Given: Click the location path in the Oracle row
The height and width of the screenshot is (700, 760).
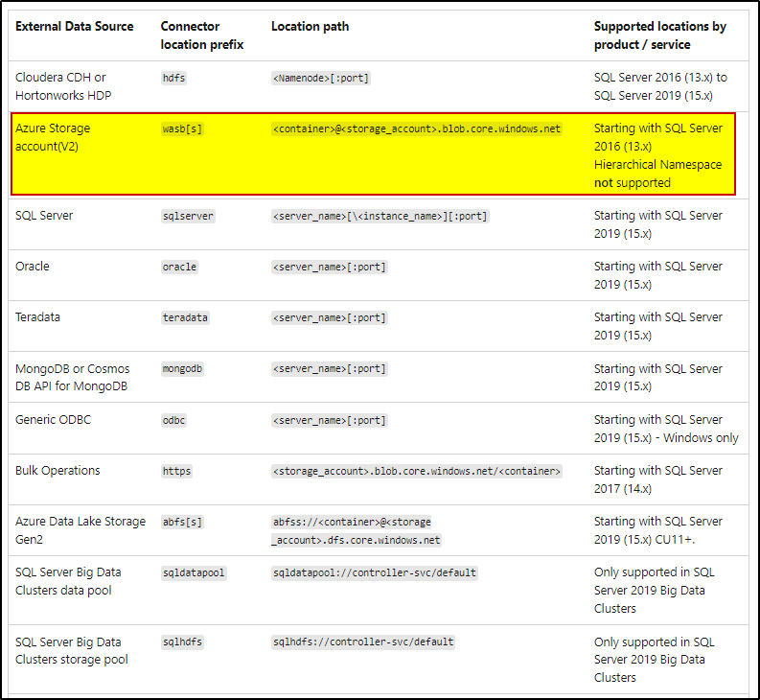Looking at the screenshot, I should pos(329,267).
